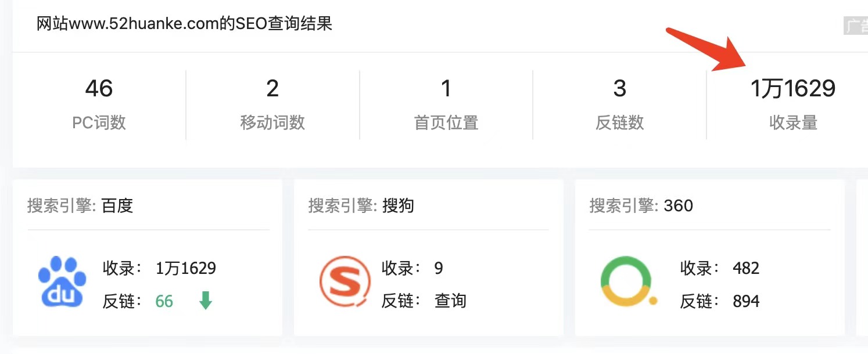The height and width of the screenshot is (354, 868).
Task: Click the 首页位置 value 1
Action: [446, 88]
